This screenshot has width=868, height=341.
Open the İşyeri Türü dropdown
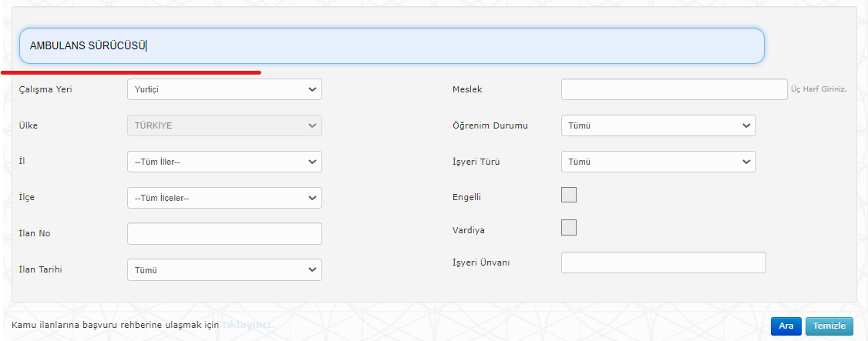coord(658,162)
